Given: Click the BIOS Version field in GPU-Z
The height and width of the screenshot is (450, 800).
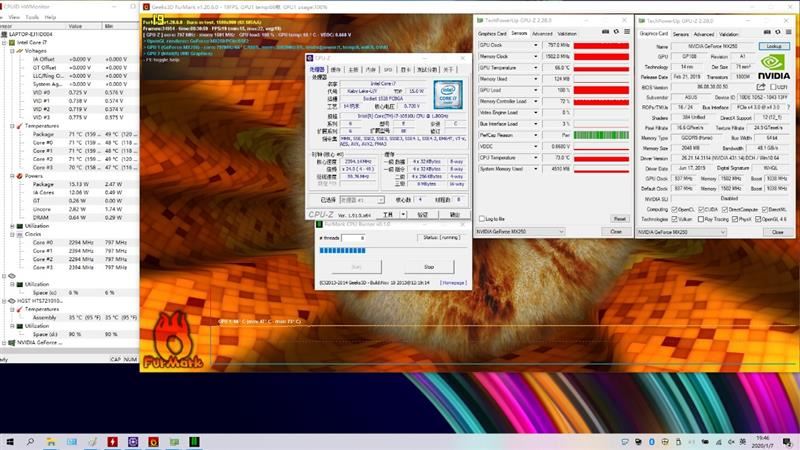Looking at the screenshot, I should pos(713,87).
